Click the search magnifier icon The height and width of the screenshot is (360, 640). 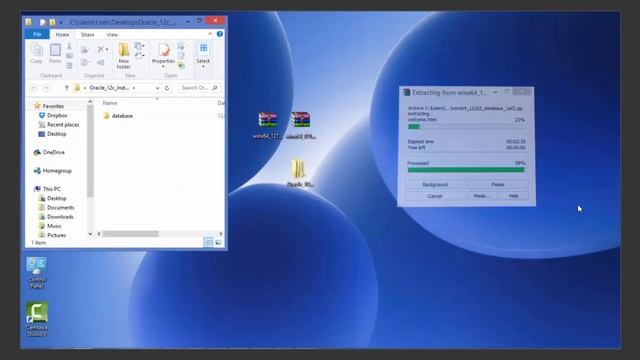pyautogui.click(x=215, y=88)
